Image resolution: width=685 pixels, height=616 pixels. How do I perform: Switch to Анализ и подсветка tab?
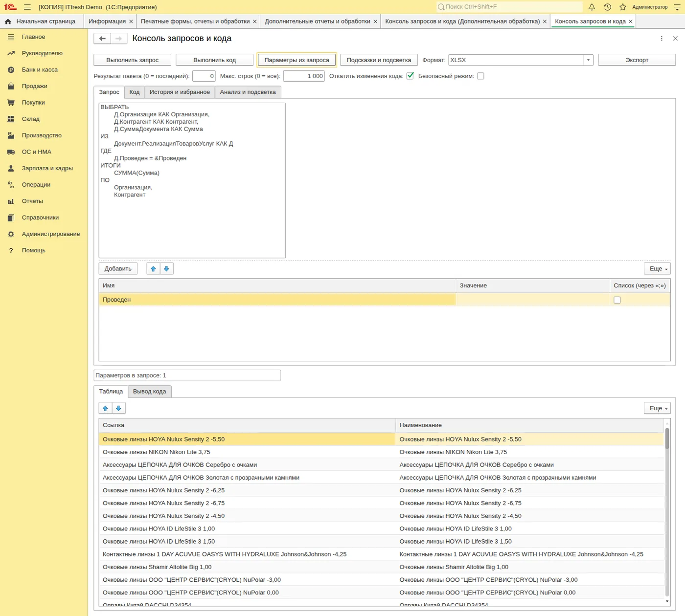pyautogui.click(x=248, y=92)
